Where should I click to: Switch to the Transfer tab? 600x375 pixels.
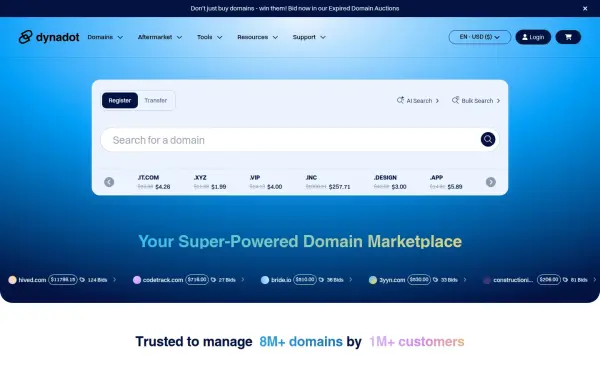click(156, 100)
